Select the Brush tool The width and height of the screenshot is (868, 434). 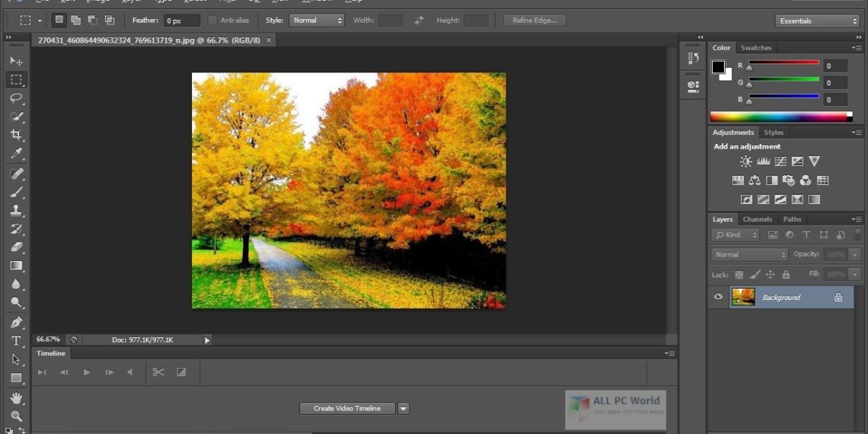[x=16, y=192]
